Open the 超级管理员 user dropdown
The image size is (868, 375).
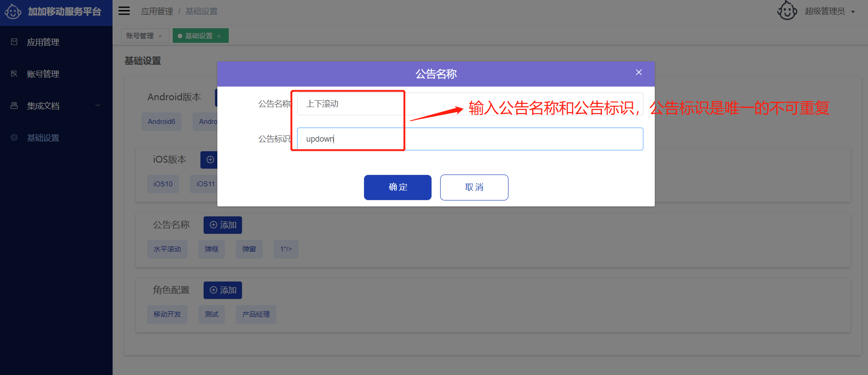(829, 11)
